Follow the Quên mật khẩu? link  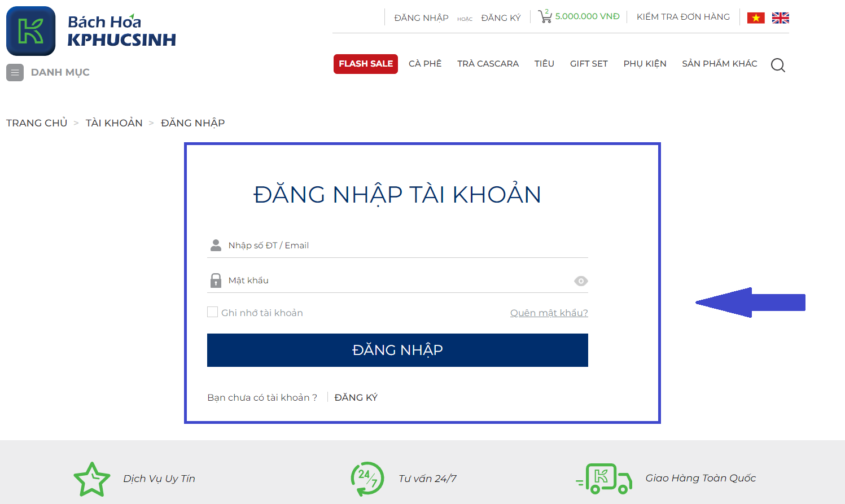pos(549,313)
